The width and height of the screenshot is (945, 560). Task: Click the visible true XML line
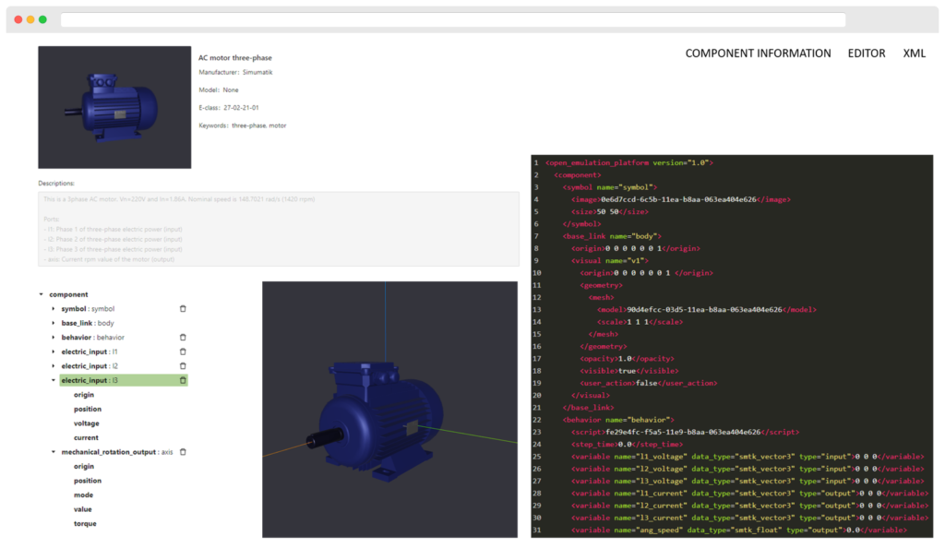coord(629,371)
